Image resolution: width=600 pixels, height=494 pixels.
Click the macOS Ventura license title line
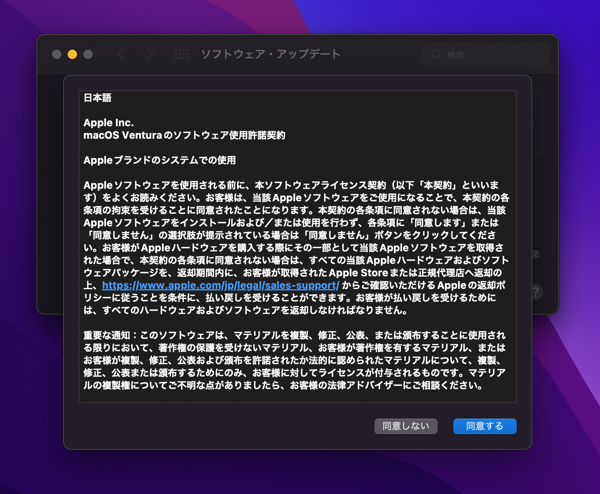point(184,135)
